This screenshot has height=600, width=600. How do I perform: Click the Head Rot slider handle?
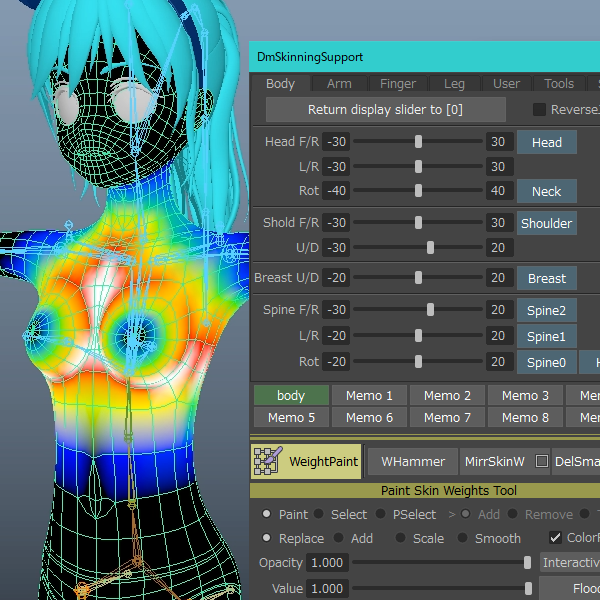pos(418,191)
